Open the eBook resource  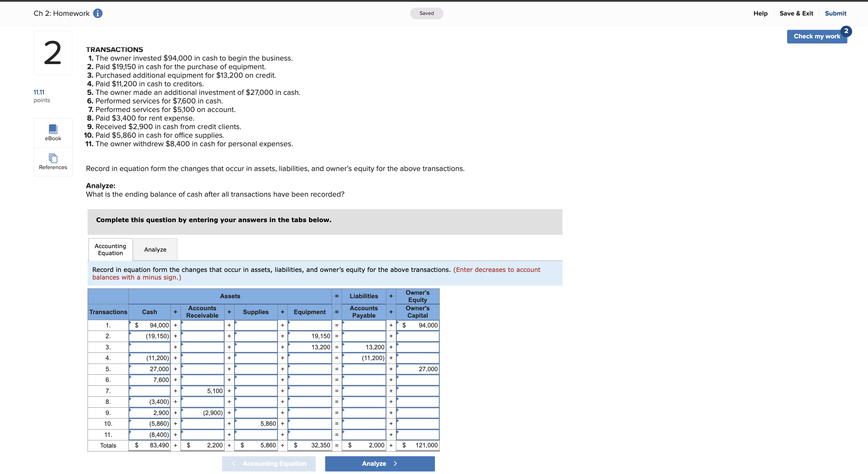53,132
